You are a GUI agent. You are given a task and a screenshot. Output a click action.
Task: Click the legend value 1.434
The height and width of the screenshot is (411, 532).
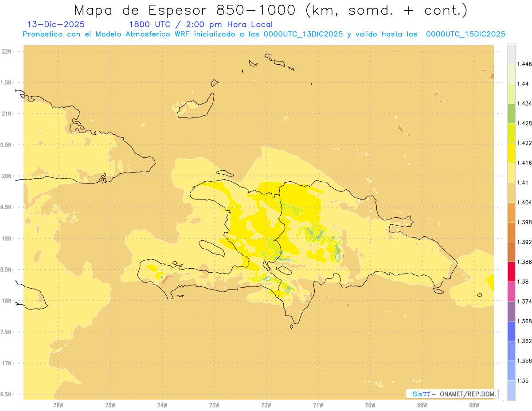tap(525, 103)
